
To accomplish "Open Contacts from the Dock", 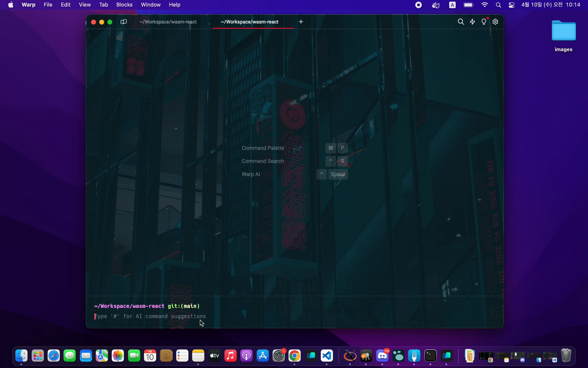I will (166, 356).
